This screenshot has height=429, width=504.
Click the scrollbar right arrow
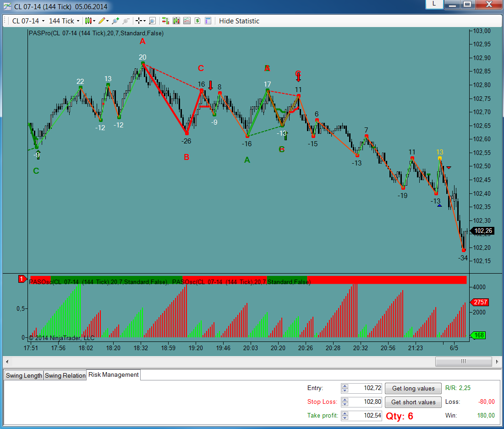tap(497, 362)
